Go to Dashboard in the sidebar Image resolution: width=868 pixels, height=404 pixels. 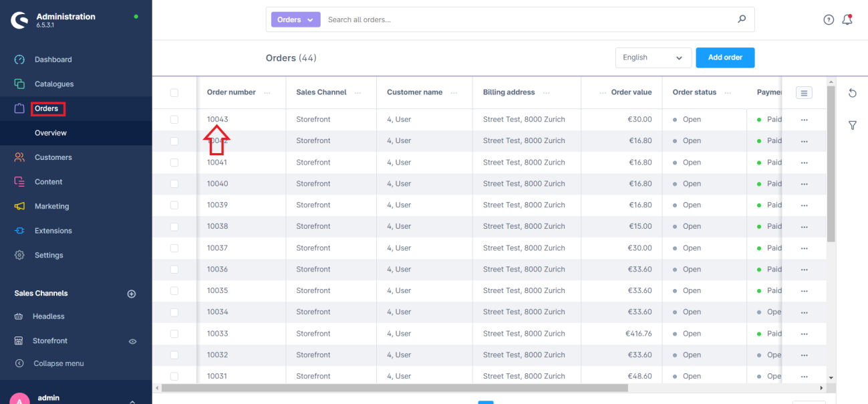point(53,60)
